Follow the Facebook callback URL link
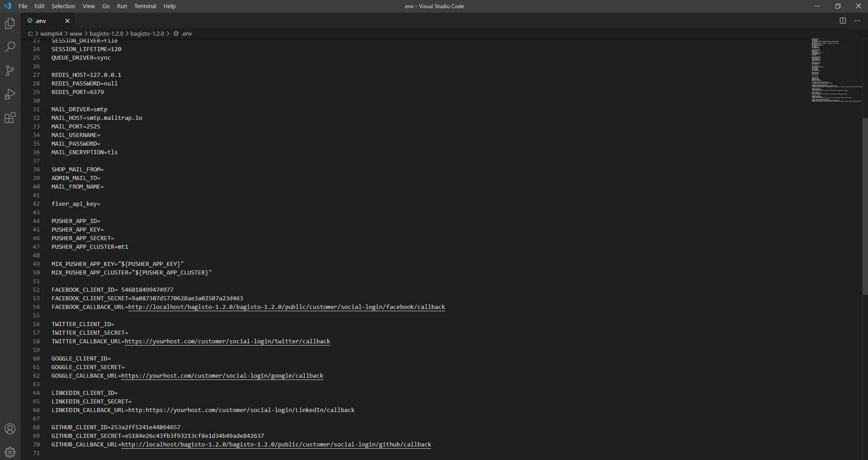Viewport: 868px width, 460px height. [x=286, y=307]
